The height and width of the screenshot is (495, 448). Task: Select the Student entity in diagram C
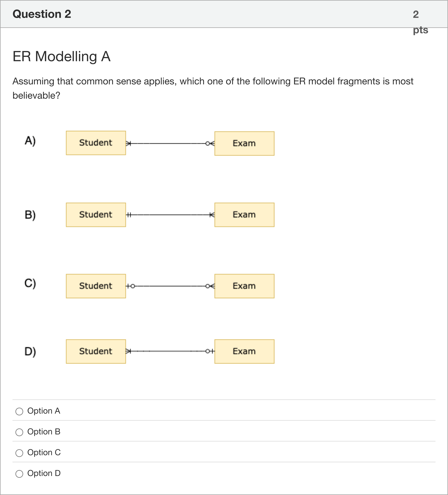[x=96, y=286]
